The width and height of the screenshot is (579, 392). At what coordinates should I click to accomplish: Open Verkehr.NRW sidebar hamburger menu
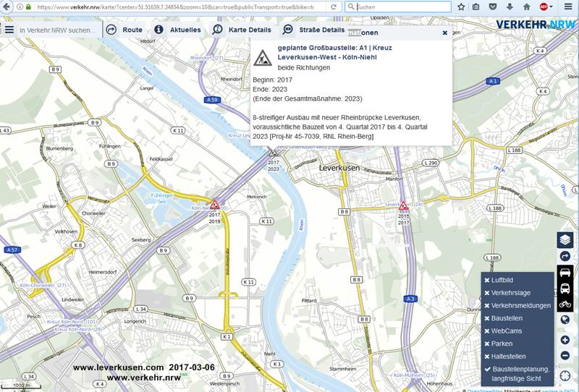(x=9, y=30)
